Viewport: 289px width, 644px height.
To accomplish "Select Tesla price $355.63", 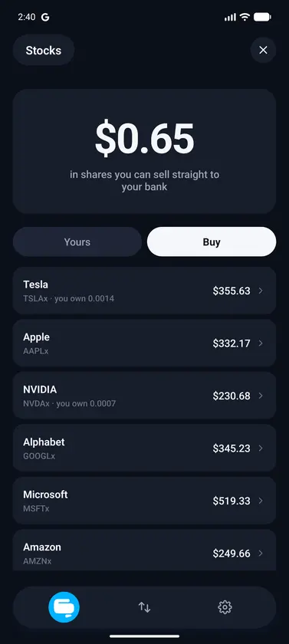I will 232,291.
